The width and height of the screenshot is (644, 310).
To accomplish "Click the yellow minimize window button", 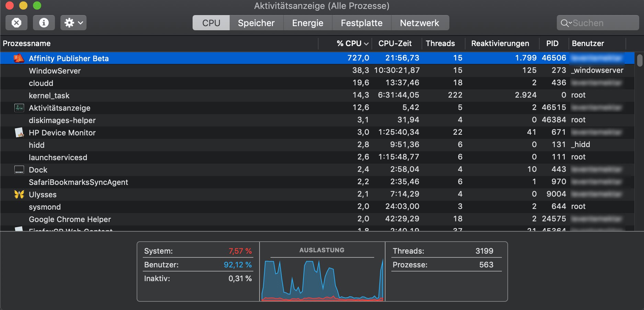I will coord(23,5).
